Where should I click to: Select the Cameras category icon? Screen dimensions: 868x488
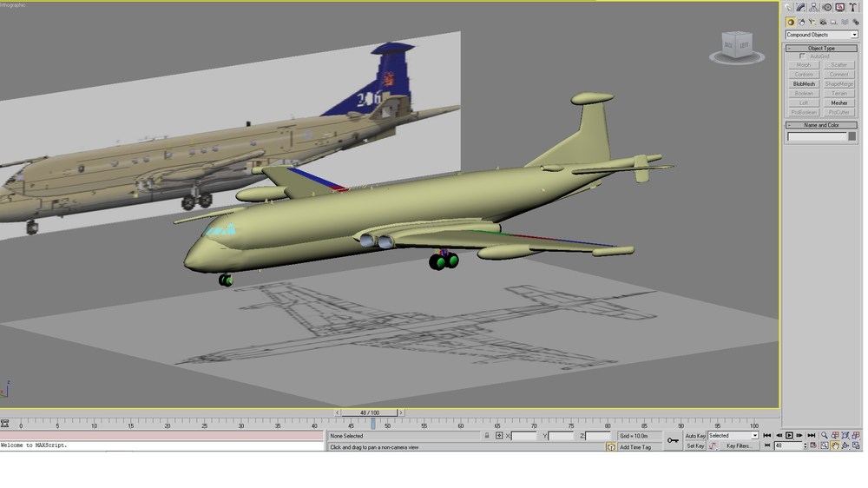823,23
